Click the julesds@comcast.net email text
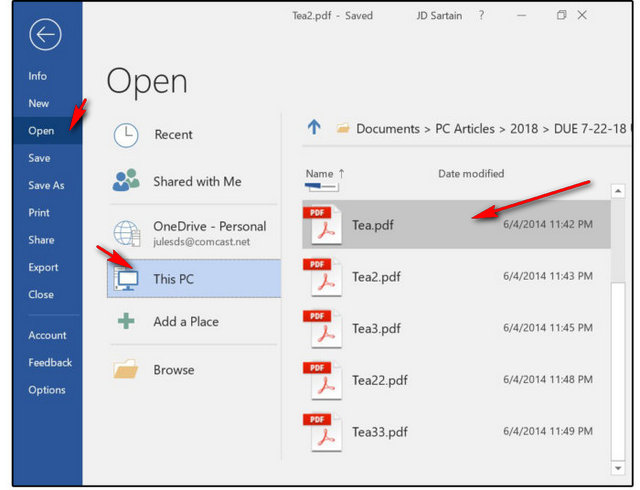The image size is (640, 490). point(202,242)
